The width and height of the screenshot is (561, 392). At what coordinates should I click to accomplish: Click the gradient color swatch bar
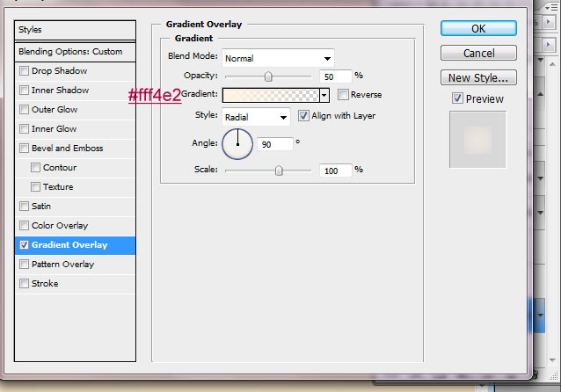[x=271, y=95]
